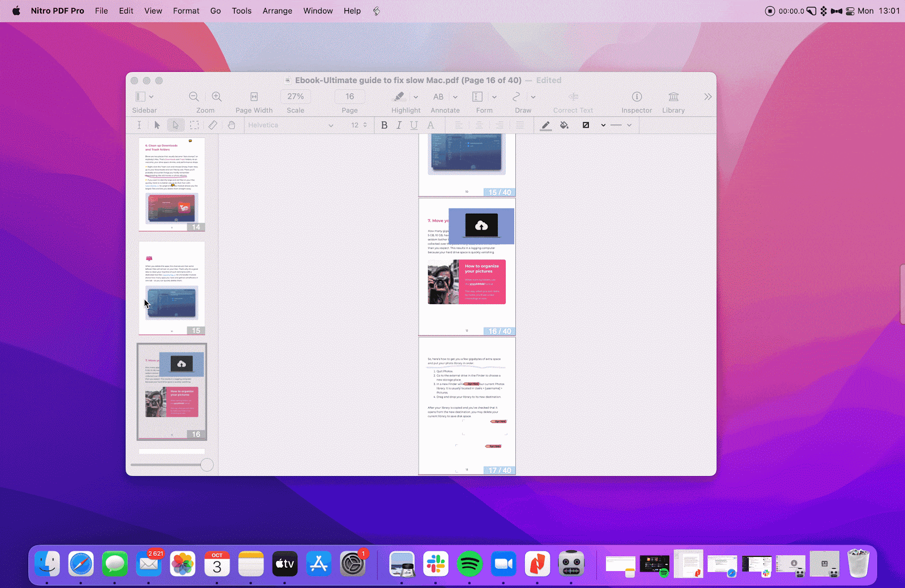
Task: Select the Highlight marker tool
Action: click(399, 97)
